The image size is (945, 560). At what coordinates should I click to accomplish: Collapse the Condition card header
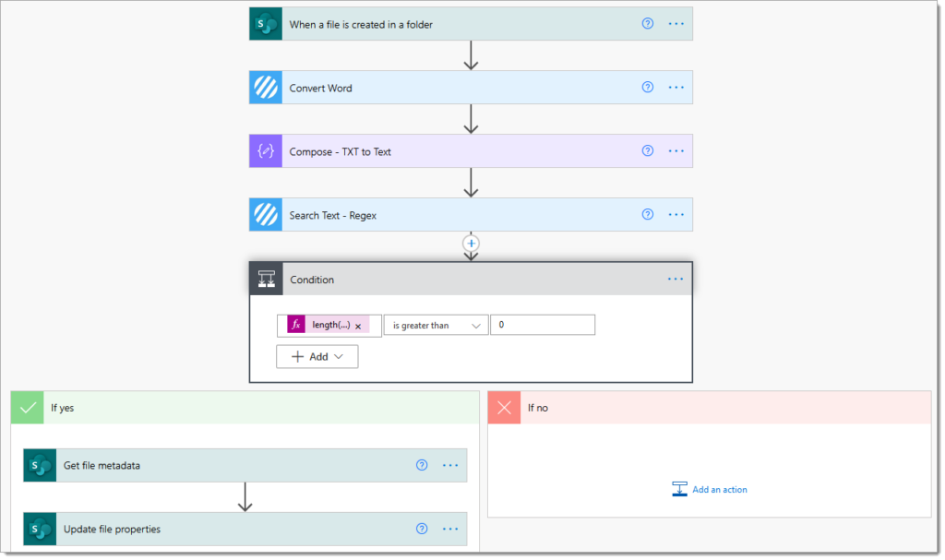point(471,280)
